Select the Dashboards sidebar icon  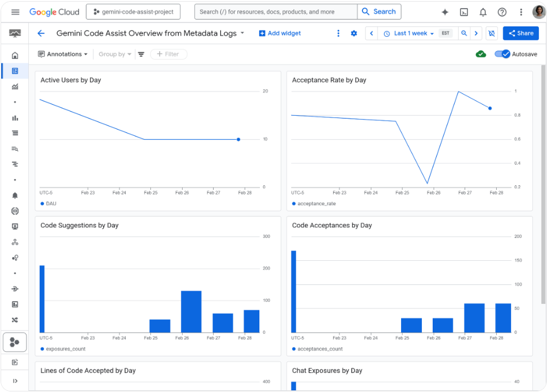(15, 71)
